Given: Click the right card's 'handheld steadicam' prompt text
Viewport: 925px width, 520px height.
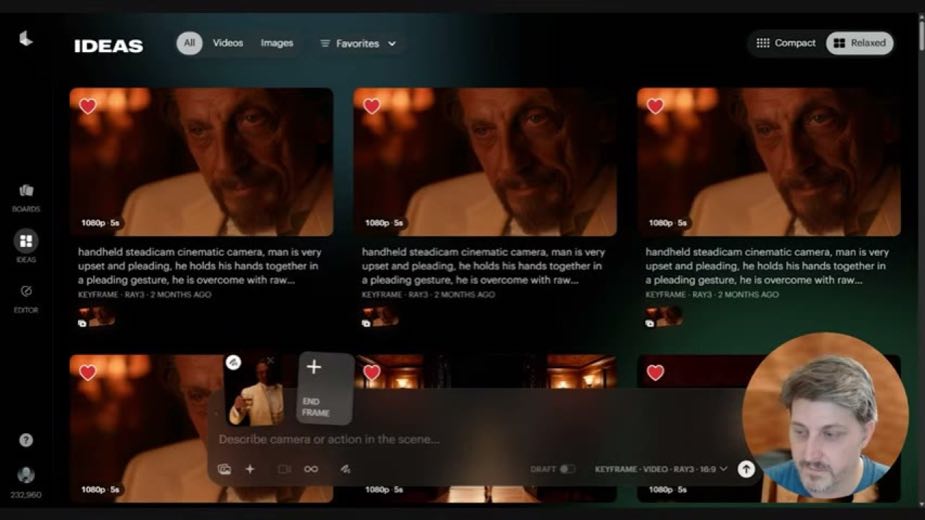Looking at the screenshot, I should (767, 266).
